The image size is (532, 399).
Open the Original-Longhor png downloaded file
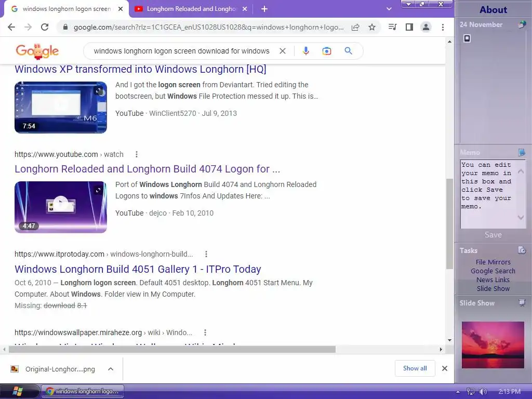54,369
